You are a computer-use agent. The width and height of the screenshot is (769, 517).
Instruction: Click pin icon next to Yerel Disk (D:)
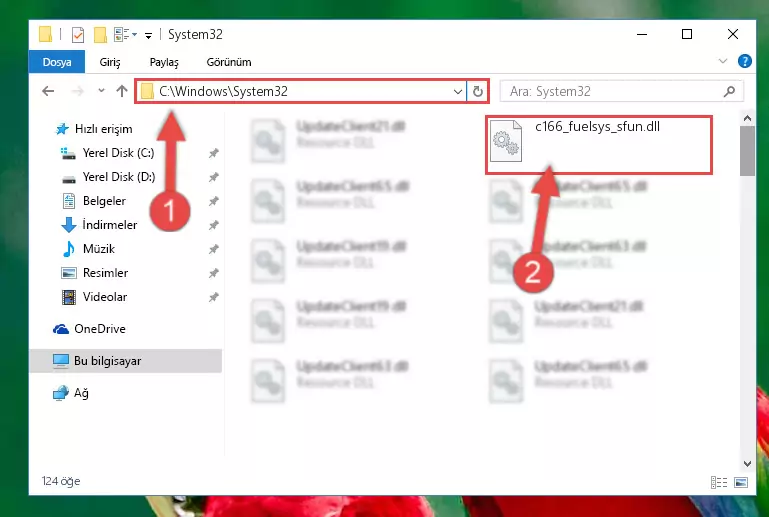[213, 177]
